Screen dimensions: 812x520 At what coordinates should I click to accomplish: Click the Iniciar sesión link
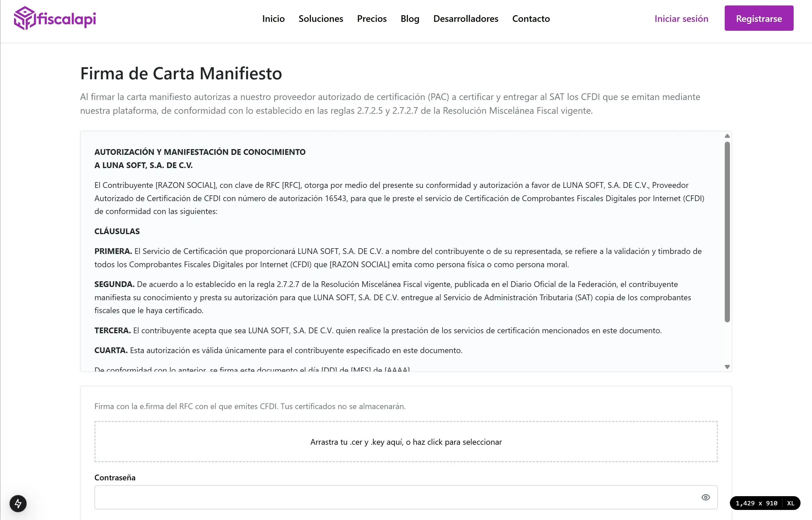tap(681, 19)
